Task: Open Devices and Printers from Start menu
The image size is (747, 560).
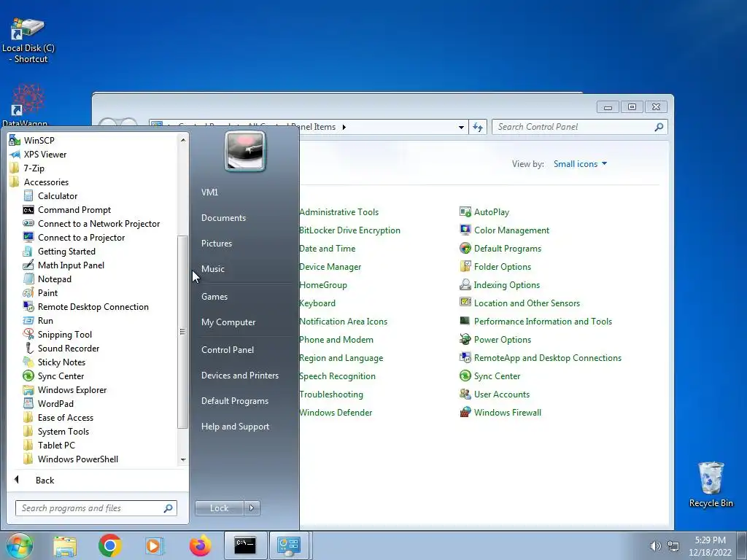Action: [239, 376]
